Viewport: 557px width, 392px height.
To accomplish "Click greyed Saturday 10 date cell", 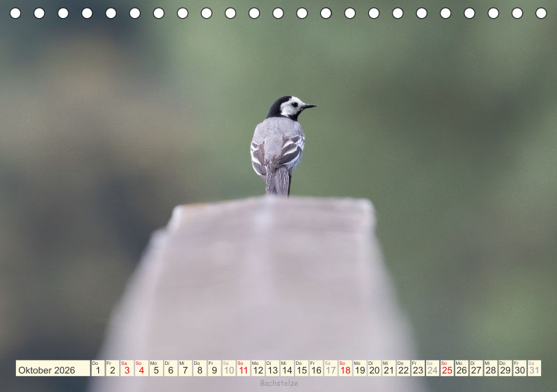I will tap(229, 370).
